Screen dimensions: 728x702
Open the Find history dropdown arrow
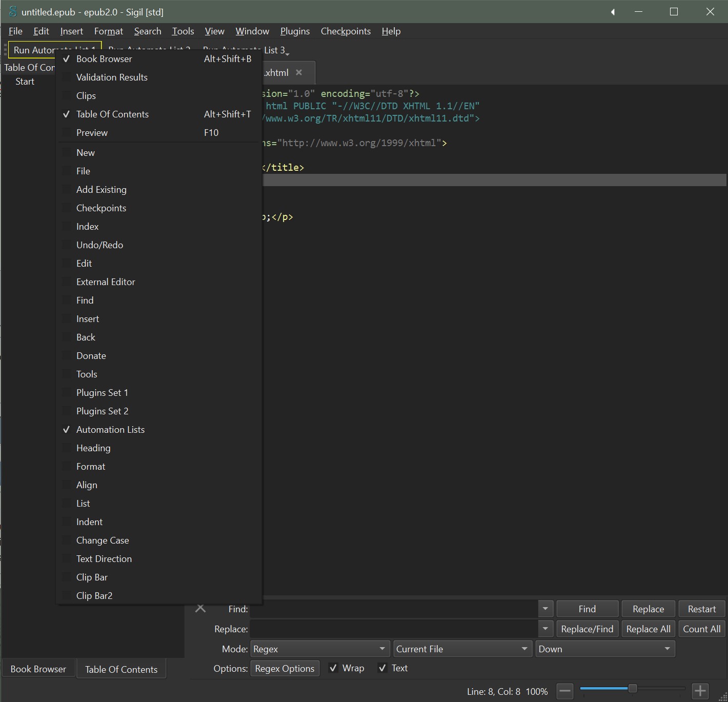[545, 609]
